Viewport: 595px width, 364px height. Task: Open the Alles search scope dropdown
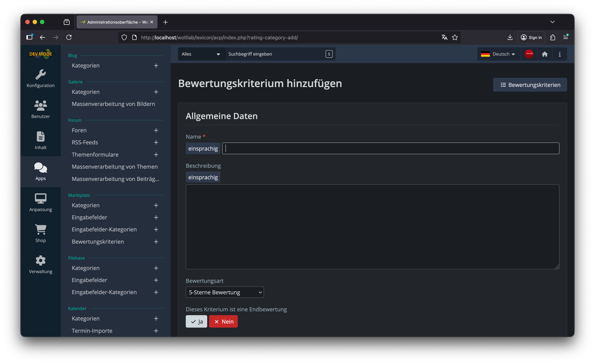201,54
